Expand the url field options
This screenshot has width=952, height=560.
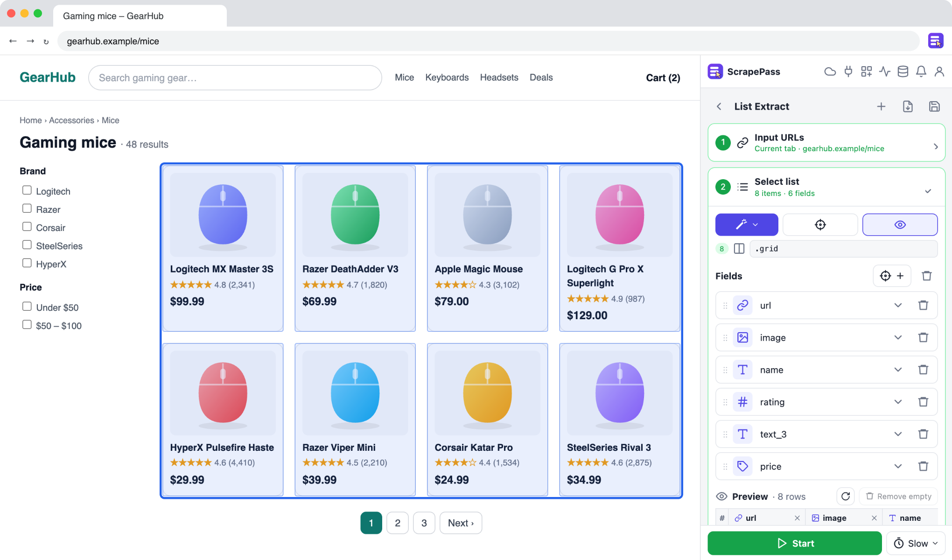pos(898,305)
